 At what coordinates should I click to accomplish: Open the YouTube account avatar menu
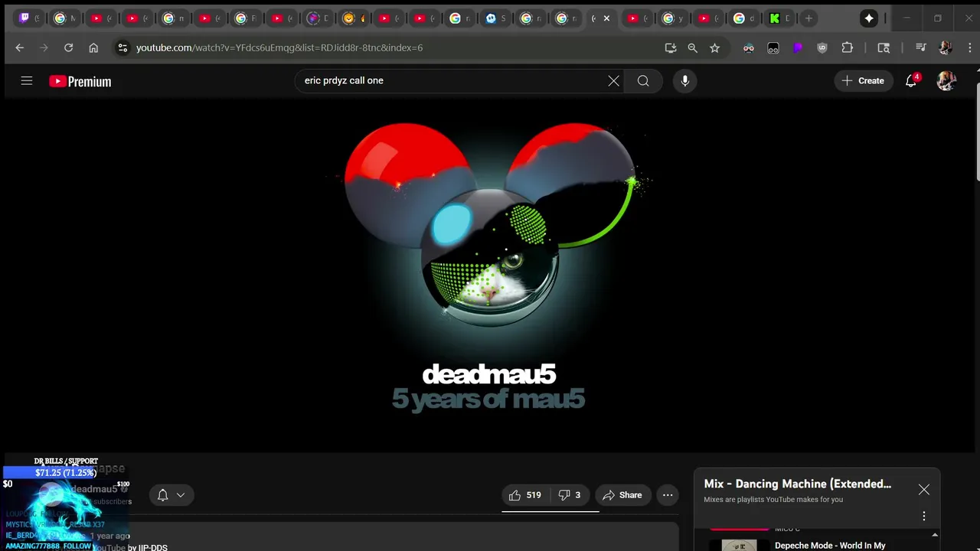[x=946, y=80]
